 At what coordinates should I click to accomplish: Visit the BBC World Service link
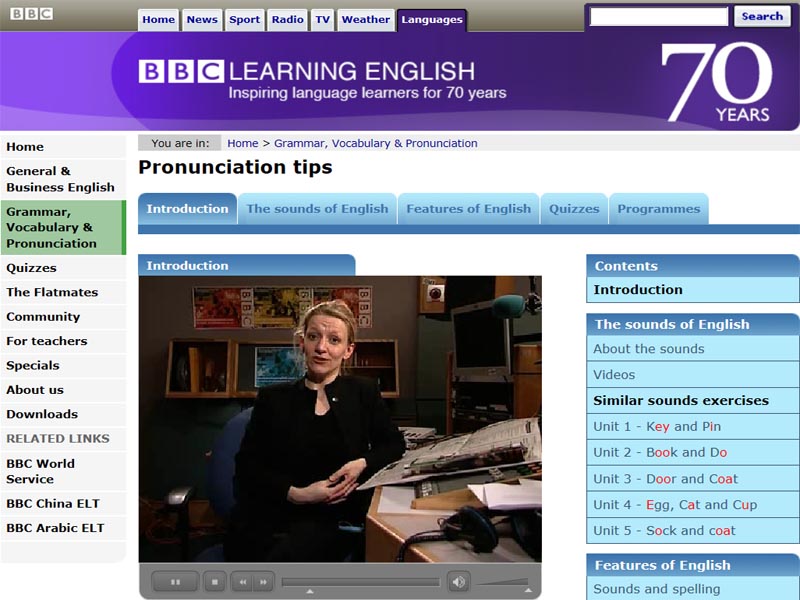(x=63, y=471)
